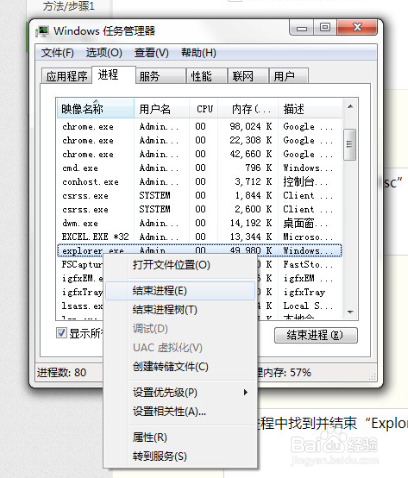Open the 帮助(H) menu
This screenshot has height=478, width=408.
click(x=199, y=53)
